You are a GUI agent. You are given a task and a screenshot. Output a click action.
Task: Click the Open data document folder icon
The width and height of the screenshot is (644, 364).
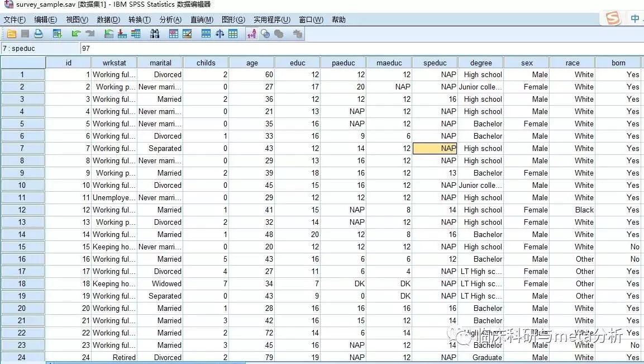pos(12,34)
